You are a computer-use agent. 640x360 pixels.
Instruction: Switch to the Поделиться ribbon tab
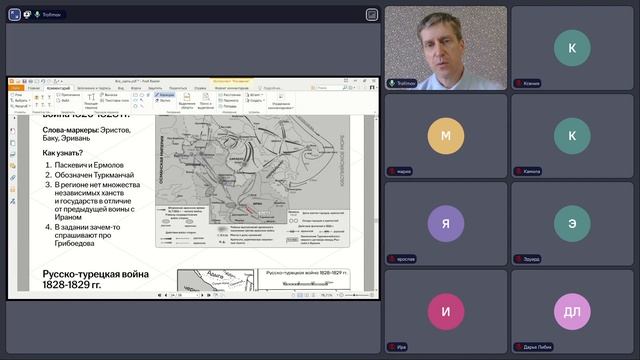(x=178, y=88)
